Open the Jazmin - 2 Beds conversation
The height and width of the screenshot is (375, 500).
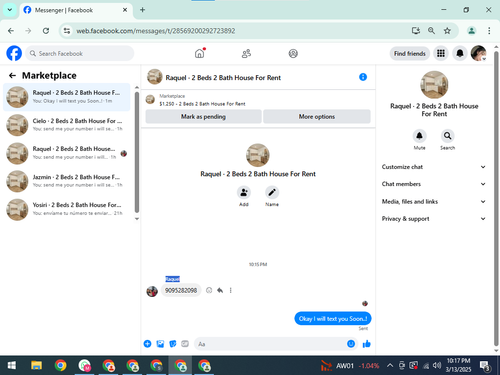tap(67, 181)
